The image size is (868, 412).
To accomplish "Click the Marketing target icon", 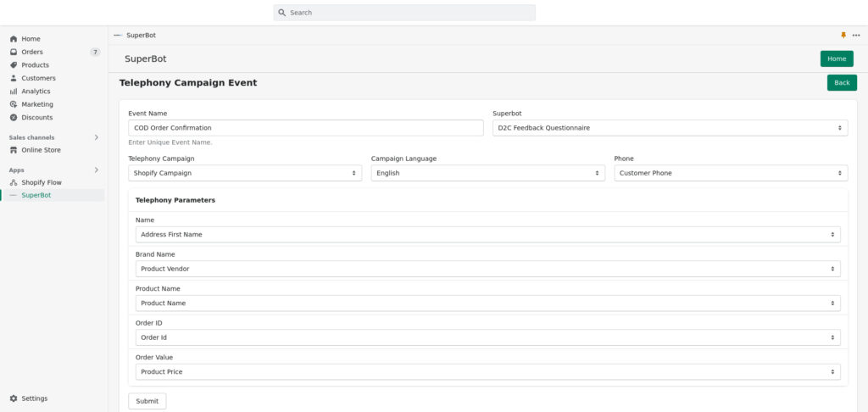I will pos(14,104).
